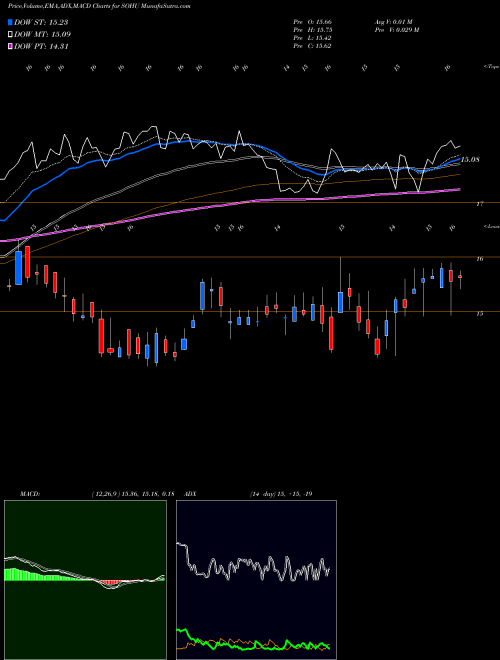Click the '<Lows' marker label
This screenshot has width=500, height=660.
[491, 226]
